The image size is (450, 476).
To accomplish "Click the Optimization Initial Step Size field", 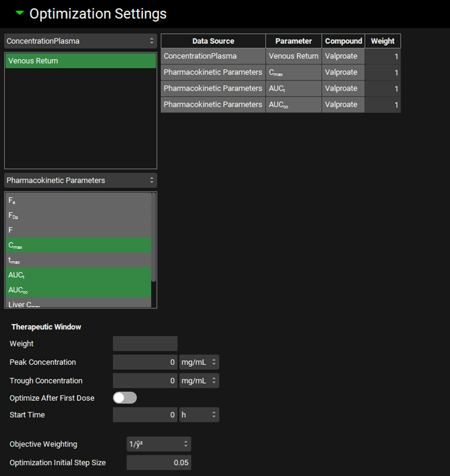I will pyautogui.click(x=158, y=463).
